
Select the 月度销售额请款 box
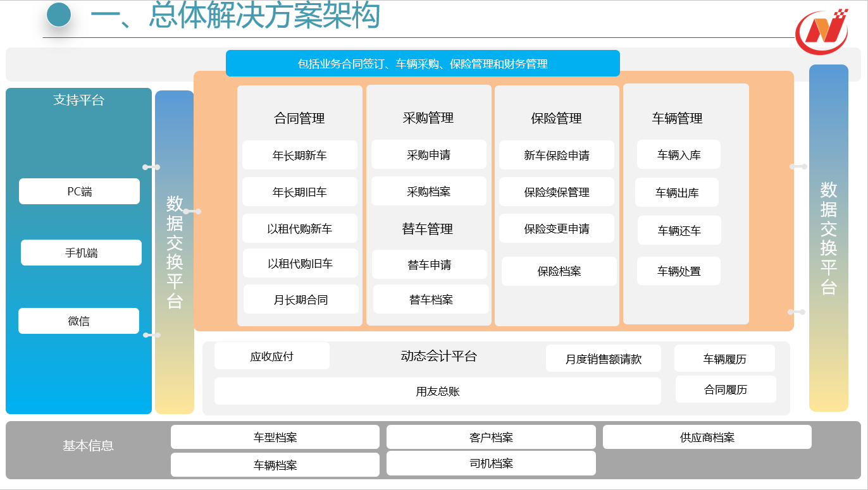pos(604,358)
